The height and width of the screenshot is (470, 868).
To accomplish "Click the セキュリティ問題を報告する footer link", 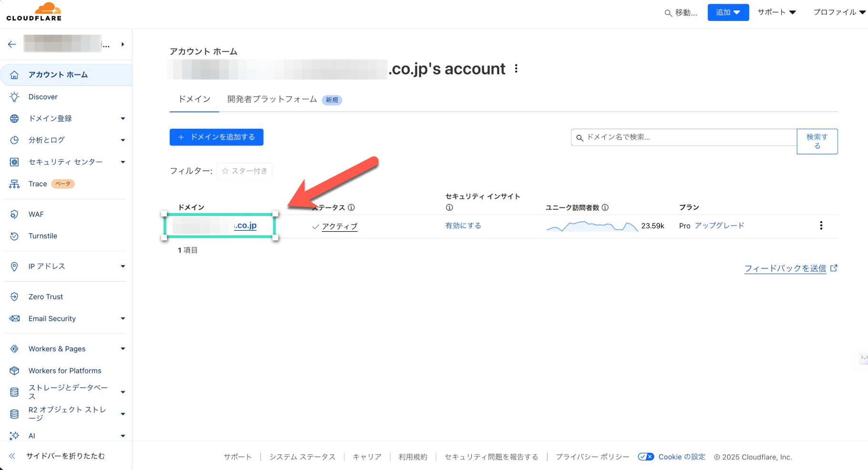I will coord(491,457).
